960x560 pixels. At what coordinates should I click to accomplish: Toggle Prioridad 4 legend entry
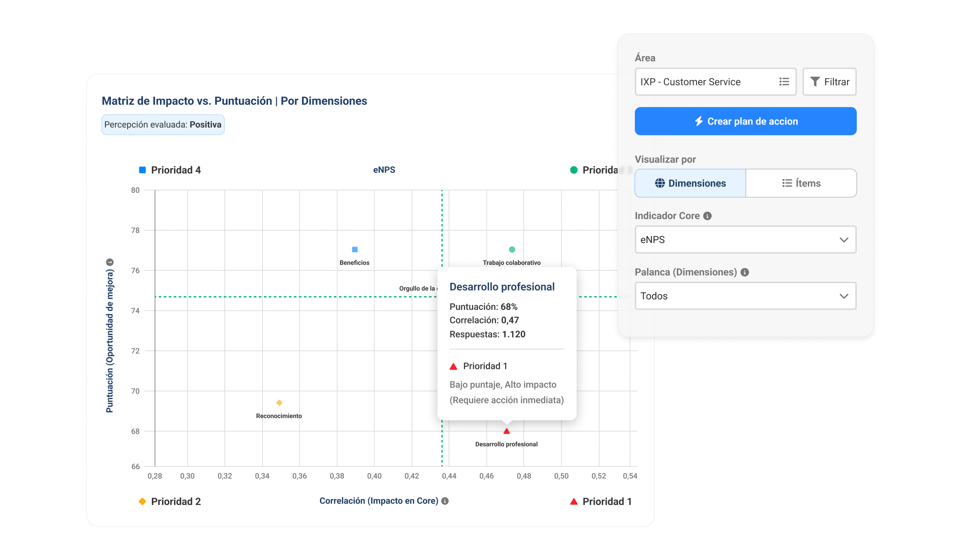pos(170,170)
